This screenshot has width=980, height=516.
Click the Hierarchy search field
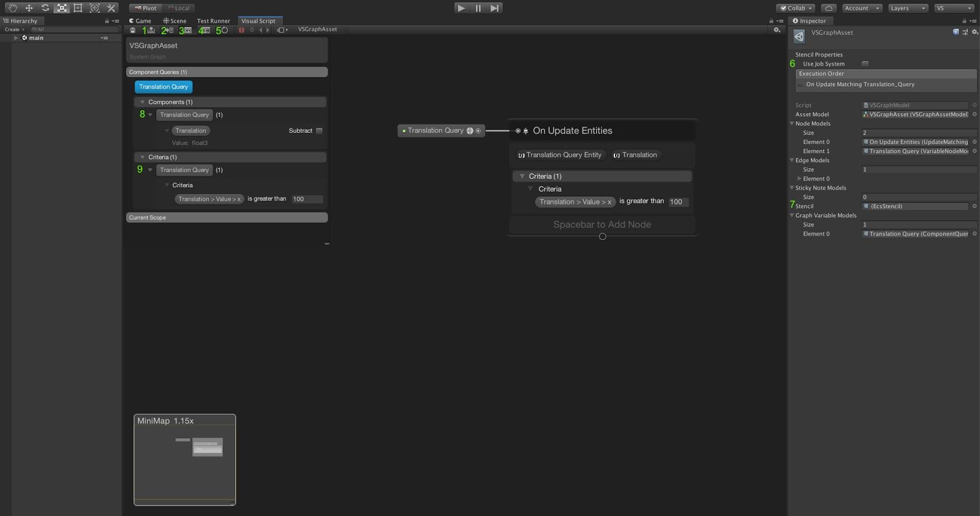[x=73, y=29]
